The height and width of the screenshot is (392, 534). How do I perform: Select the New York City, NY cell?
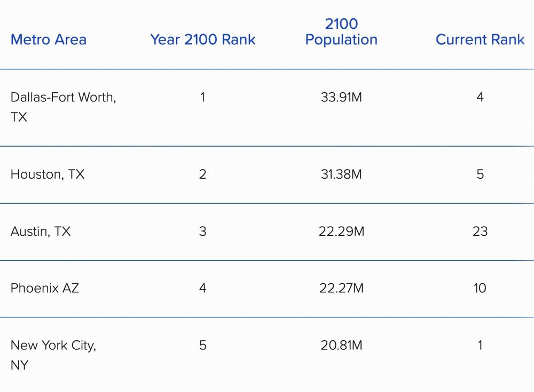pyautogui.click(x=53, y=355)
